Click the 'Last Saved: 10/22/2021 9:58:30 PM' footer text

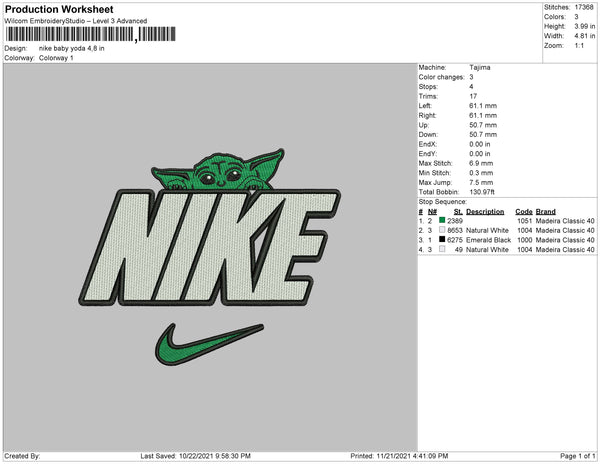coord(196,456)
